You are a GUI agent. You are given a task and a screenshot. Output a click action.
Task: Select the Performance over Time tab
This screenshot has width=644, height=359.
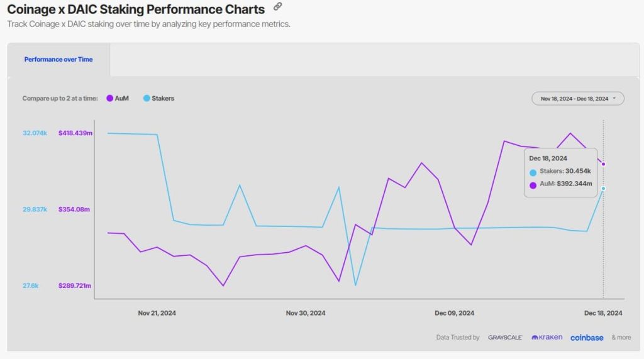58,59
